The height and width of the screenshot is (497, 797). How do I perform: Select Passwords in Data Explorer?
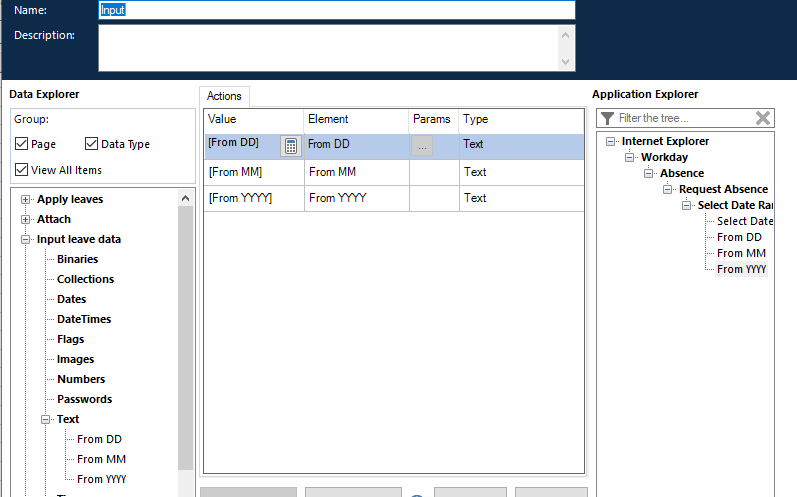coord(84,399)
